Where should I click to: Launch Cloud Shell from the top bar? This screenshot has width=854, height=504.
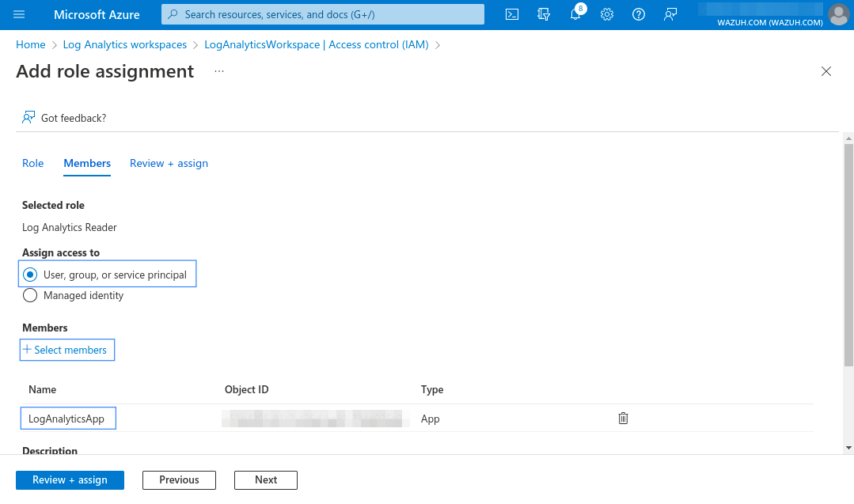click(512, 15)
